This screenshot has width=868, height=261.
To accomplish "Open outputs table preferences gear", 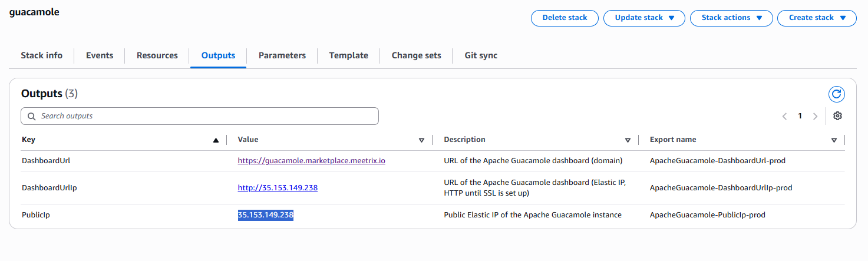I will pos(837,116).
